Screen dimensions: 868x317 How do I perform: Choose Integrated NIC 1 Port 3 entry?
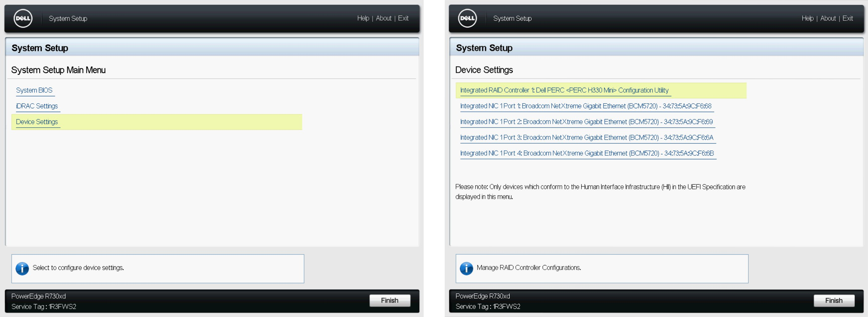[587, 138]
